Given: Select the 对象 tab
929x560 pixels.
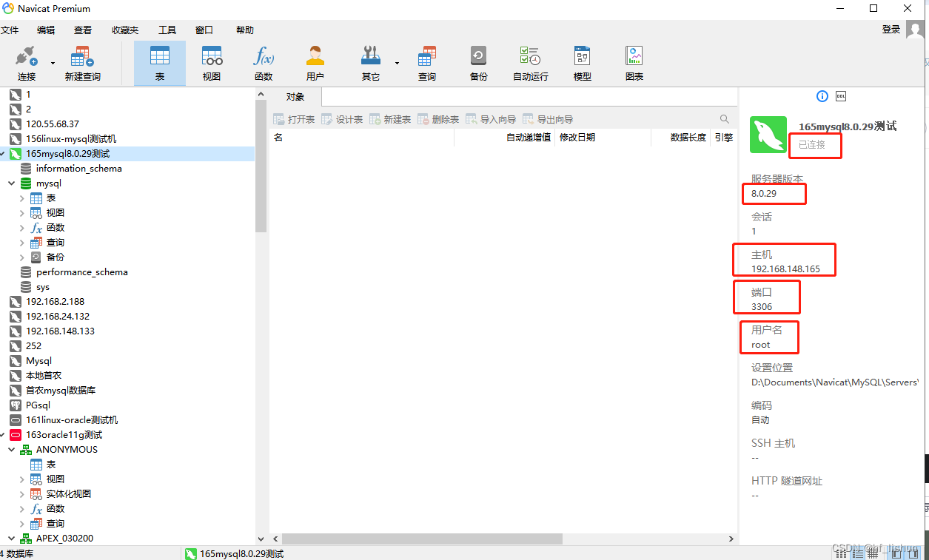Looking at the screenshot, I should click(295, 97).
